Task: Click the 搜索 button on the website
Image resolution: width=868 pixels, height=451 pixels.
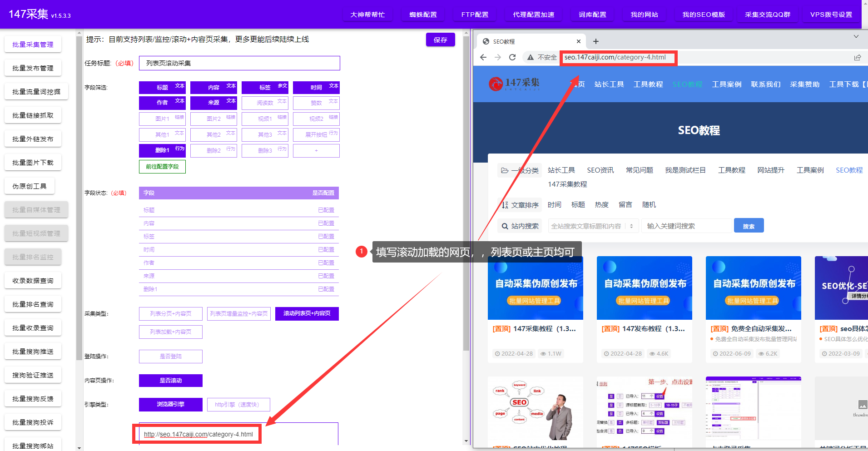Action: tap(749, 226)
